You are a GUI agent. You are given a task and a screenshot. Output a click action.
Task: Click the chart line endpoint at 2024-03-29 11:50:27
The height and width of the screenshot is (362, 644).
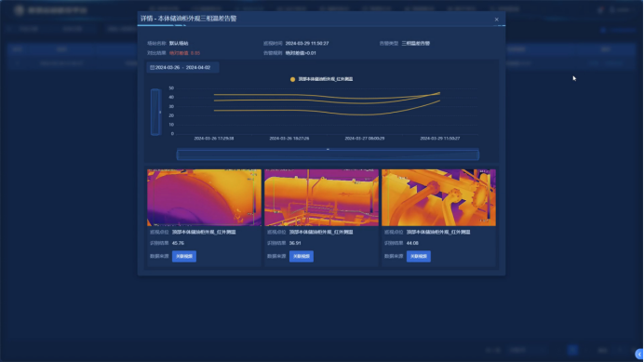tap(439, 93)
